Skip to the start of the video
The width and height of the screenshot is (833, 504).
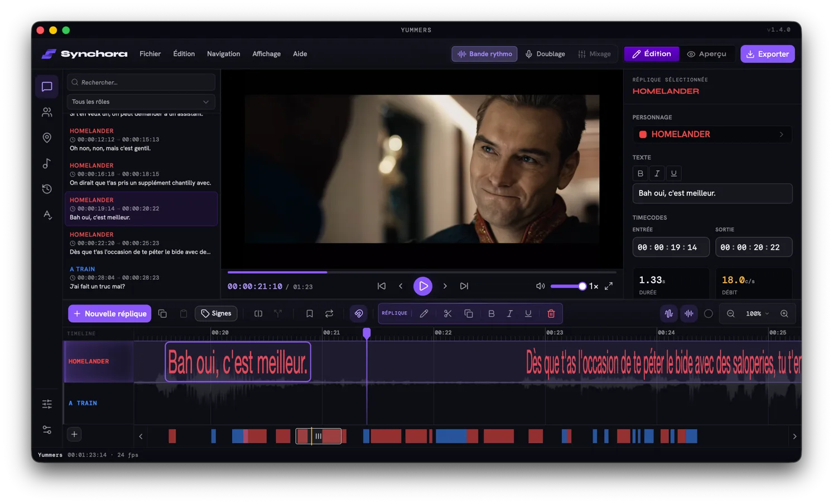[x=382, y=286]
